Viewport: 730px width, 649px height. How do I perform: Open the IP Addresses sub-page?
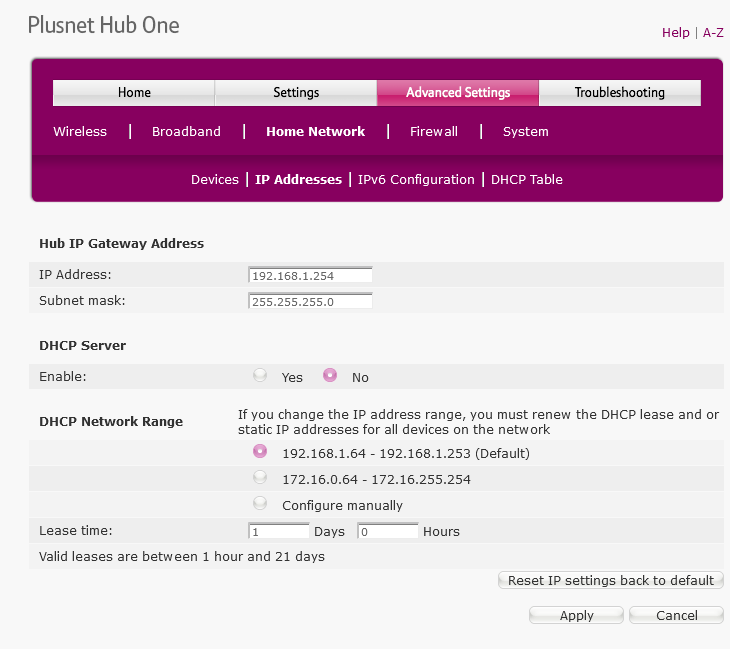point(298,180)
